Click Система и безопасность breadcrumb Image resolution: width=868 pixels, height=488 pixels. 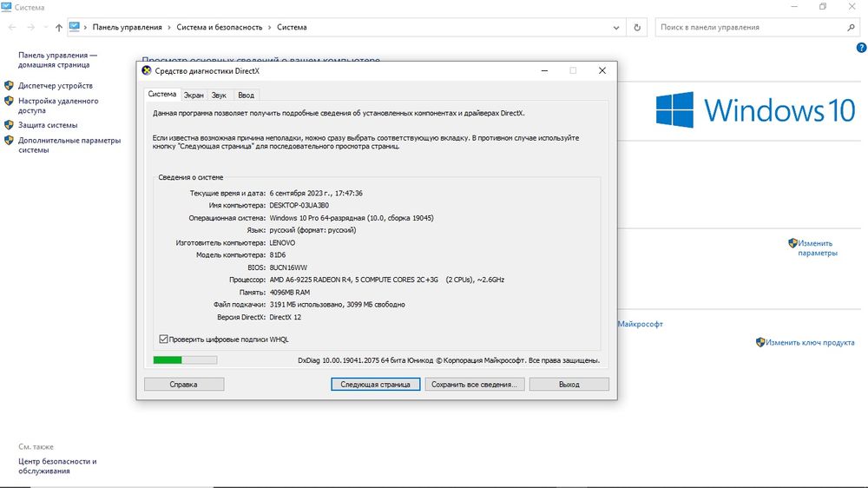(x=220, y=27)
